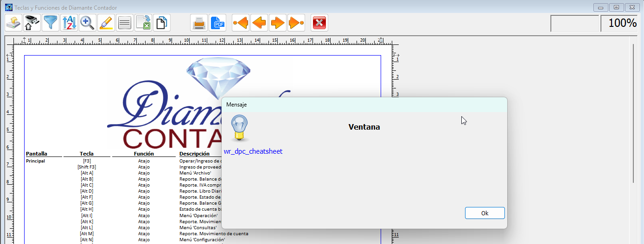
Task: Print the report with printer icon
Action: (x=199, y=22)
